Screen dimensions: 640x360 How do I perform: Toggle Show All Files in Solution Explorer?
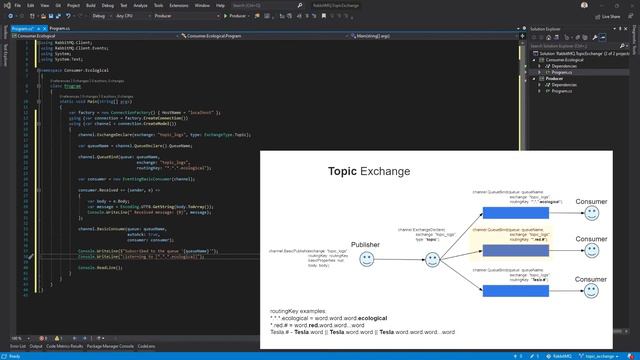tap(585, 38)
